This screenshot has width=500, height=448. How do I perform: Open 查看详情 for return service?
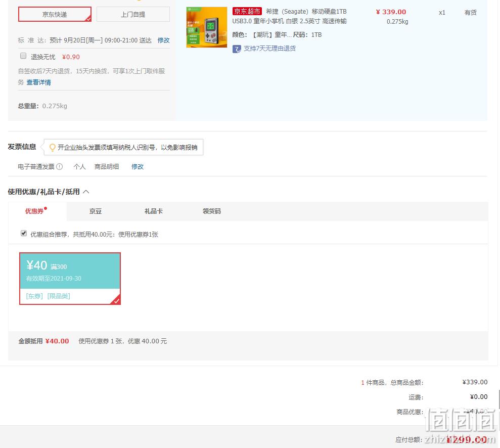point(38,82)
